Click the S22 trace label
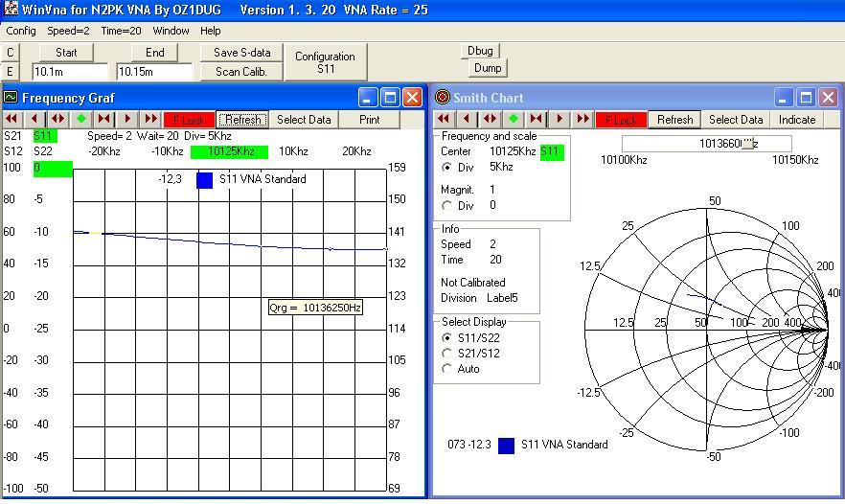The image size is (845, 504). coord(43,151)
